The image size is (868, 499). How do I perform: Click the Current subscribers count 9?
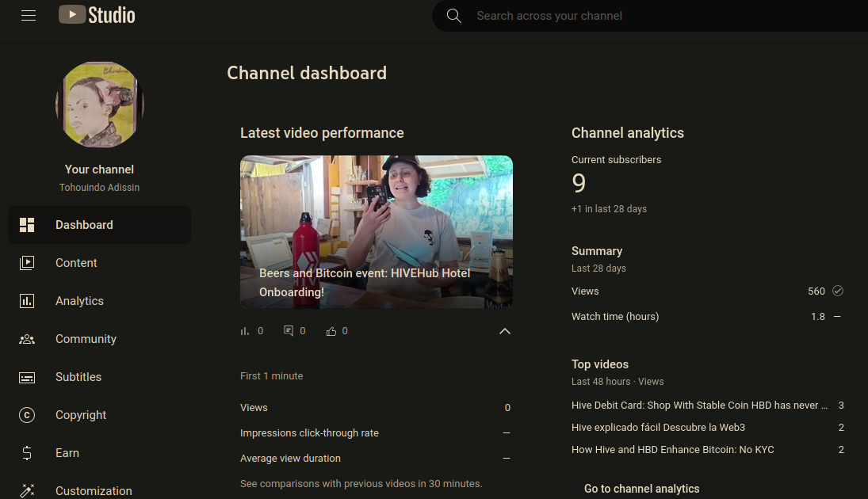579,183
